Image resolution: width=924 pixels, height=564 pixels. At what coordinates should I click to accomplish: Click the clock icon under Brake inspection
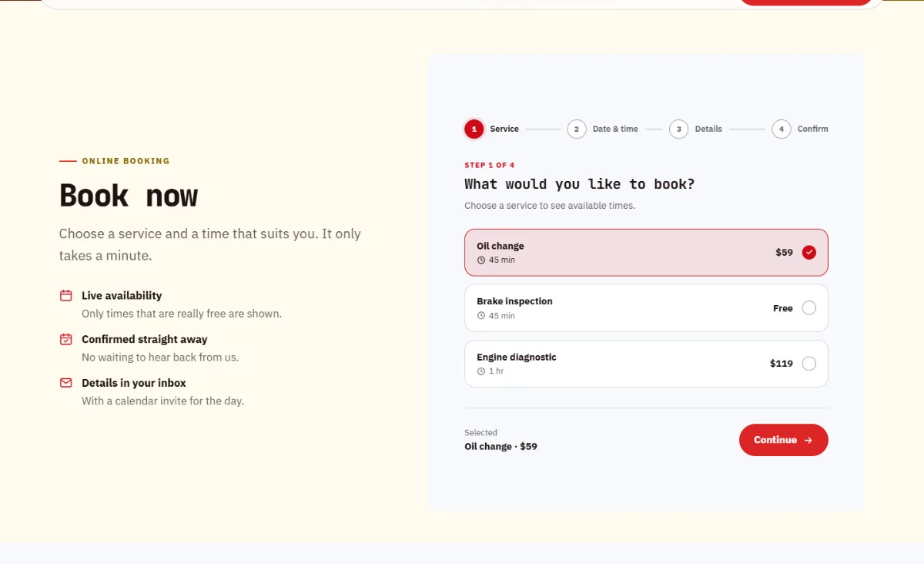[x=481, y=316]
